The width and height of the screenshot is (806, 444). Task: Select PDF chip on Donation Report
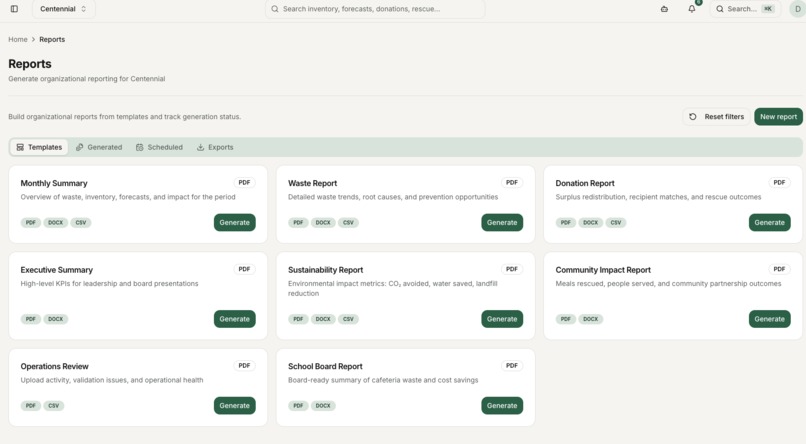point(565,223)
